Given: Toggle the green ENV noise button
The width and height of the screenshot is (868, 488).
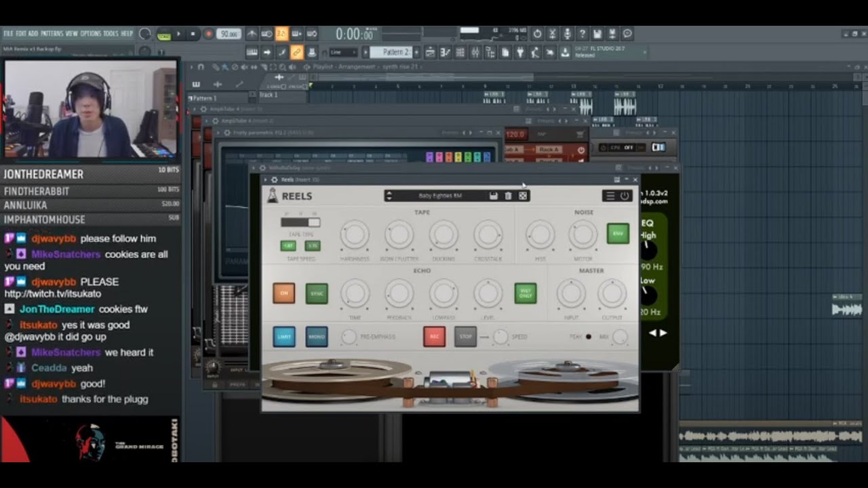Looking at the screenshot, I should click(618, 234).
